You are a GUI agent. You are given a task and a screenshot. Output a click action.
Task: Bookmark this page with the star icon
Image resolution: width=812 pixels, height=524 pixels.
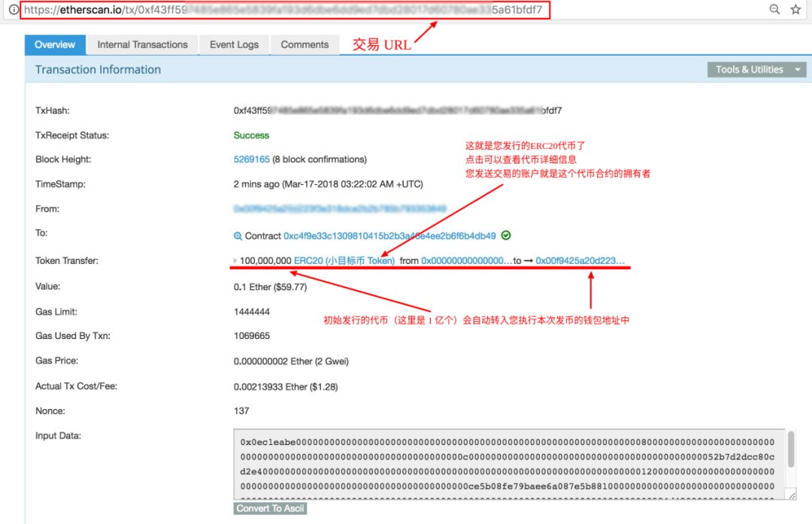795,9
